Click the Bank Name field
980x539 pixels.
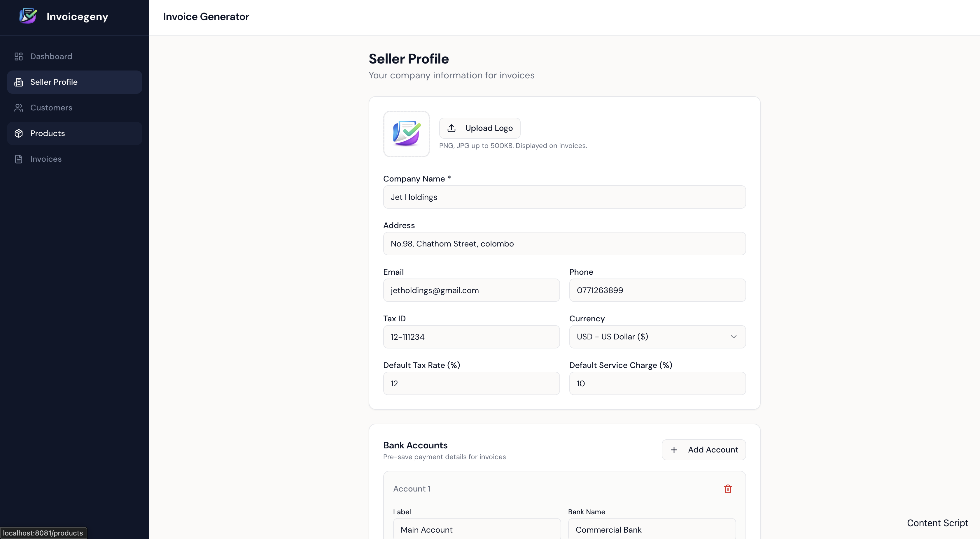651,529
